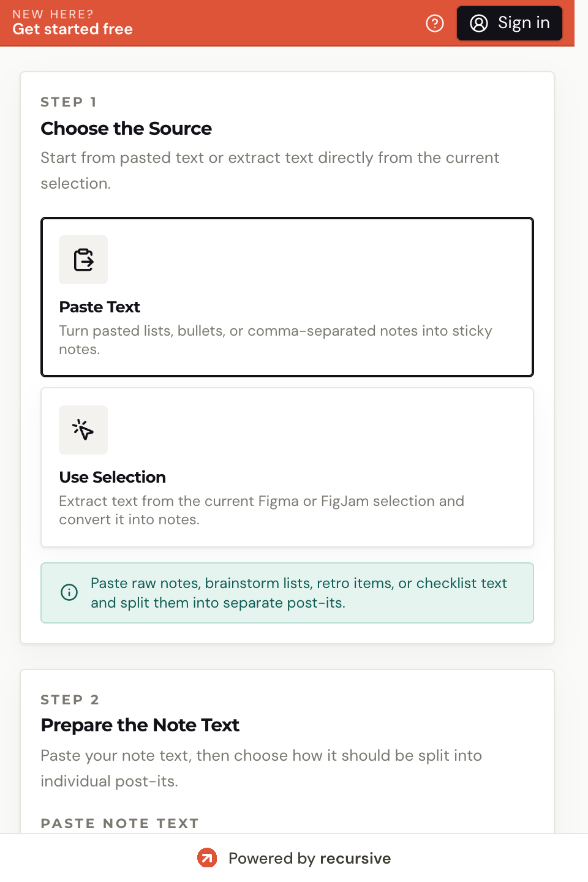The height and width of the screenshot is (882, 588).
Task: Click the Use Selection option description
Action: tap(262, 510)
